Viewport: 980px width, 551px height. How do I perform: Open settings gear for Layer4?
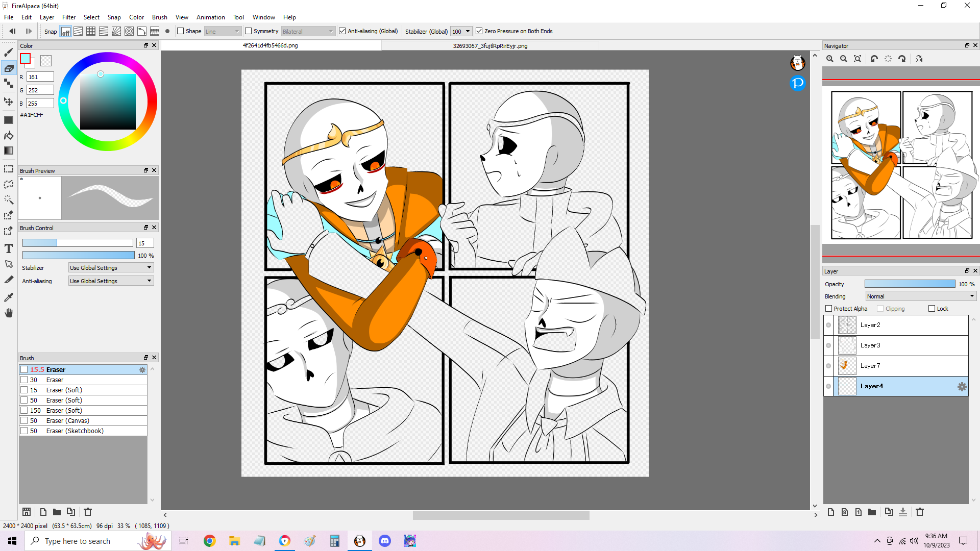click(x=962, y=387)
